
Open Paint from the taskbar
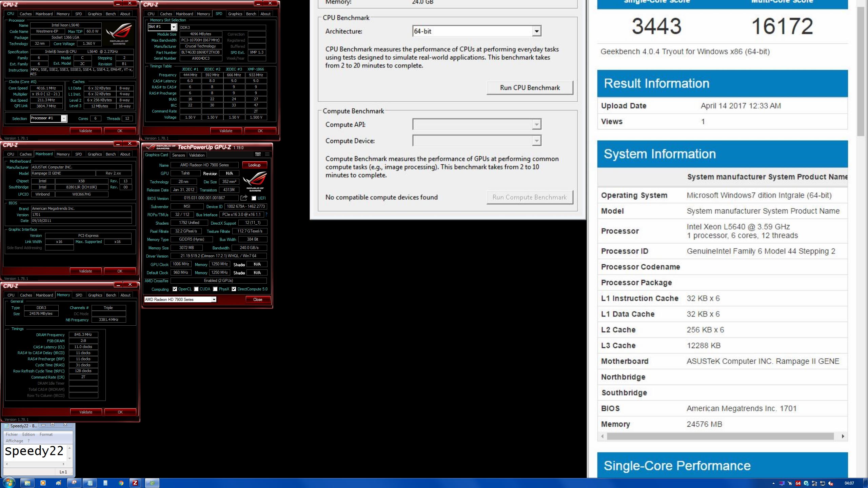click(x=59, y=483)
